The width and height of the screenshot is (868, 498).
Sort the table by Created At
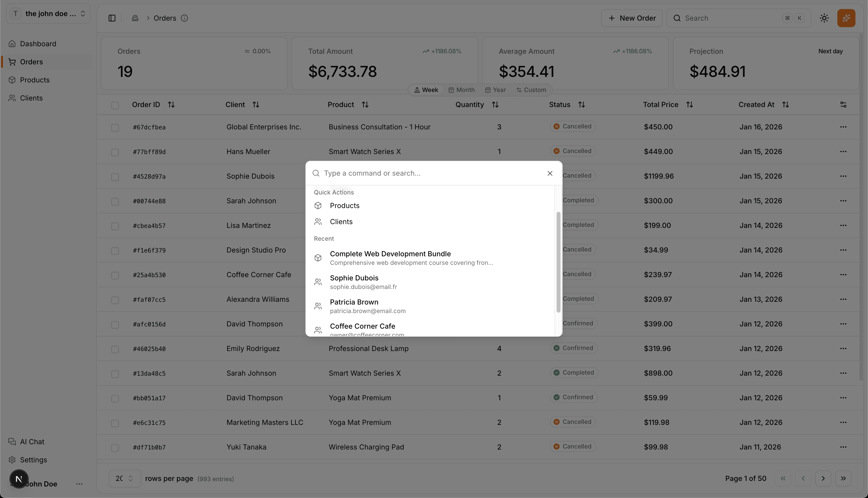(x=785, y=104)
